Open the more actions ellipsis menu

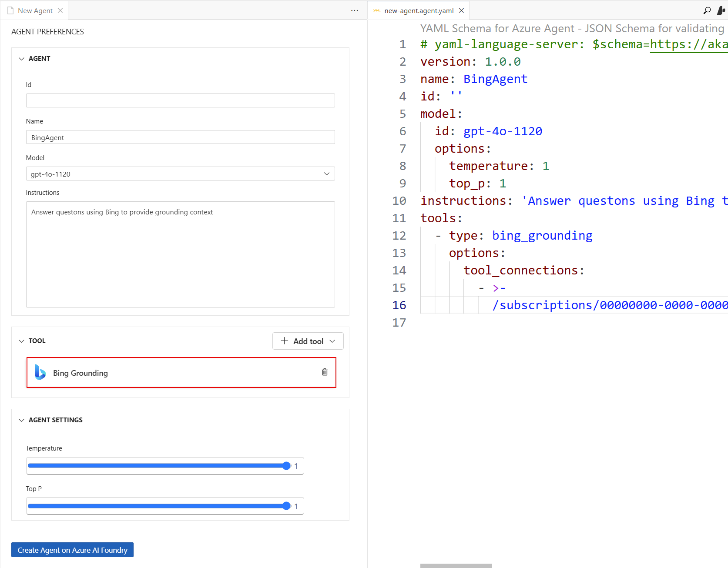tap(355, 10)
